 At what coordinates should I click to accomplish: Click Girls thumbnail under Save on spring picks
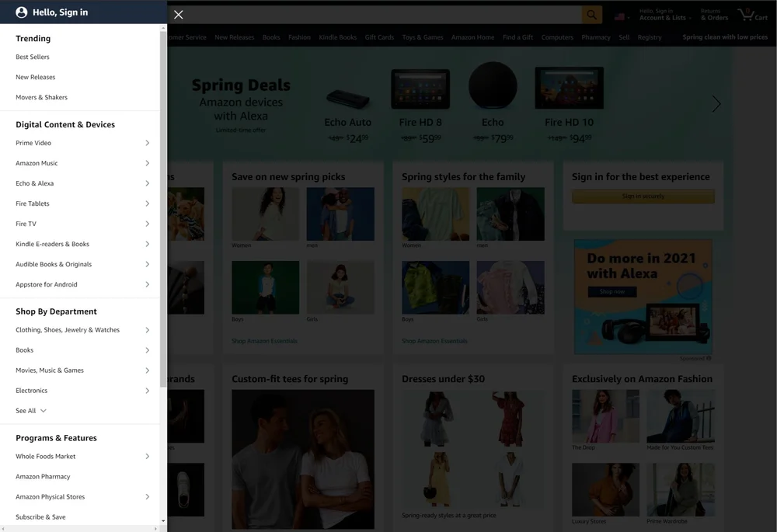click(340, 287)
